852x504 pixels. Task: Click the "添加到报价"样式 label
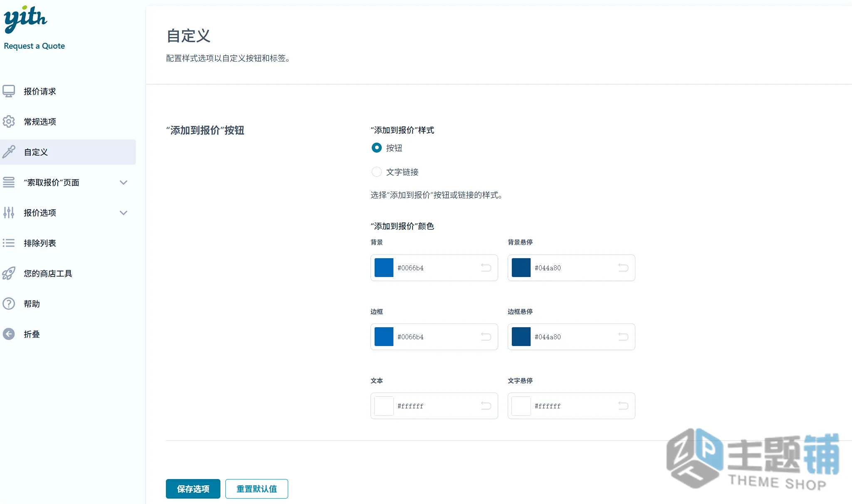pos(402,130)
